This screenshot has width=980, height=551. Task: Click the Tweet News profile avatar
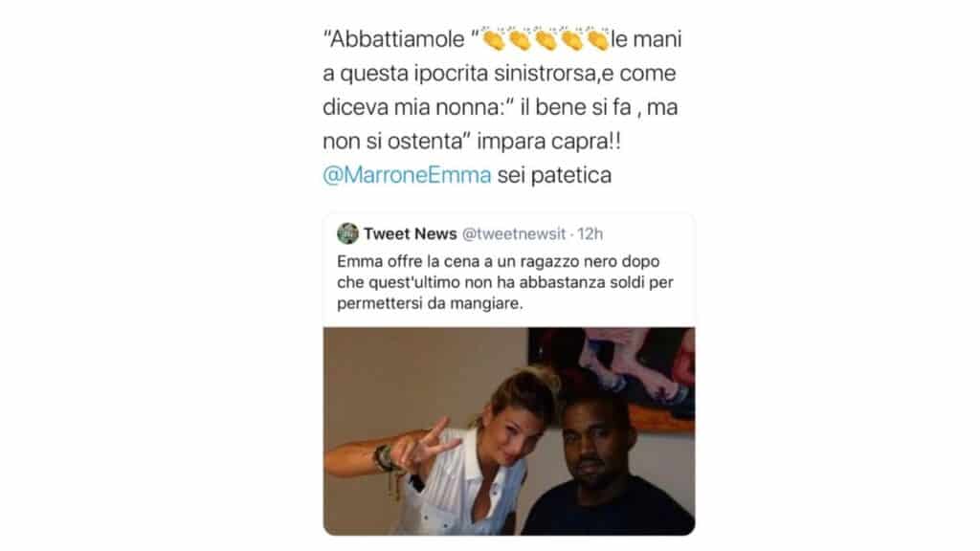point(347,233)
